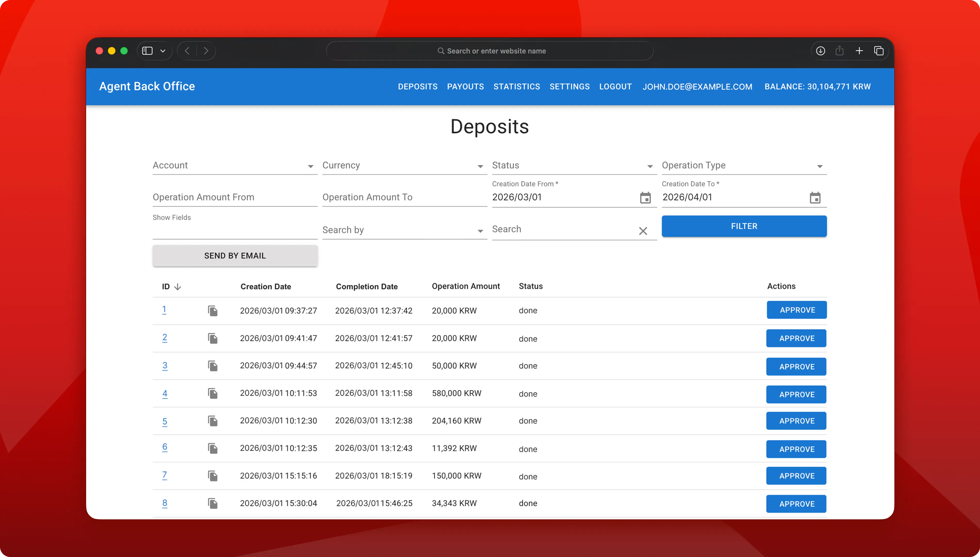Go to the Payouts menu
Screen dimensions: 980x557
pos(465,86)
